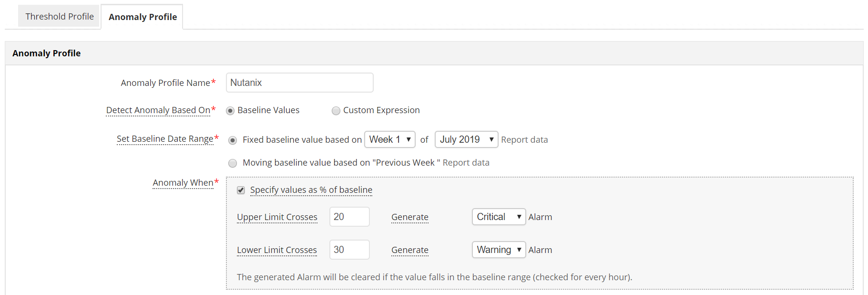Switch to the Threshold Profile tab
This screenshot has height=295, width=868.
click(x=59, y=17)
